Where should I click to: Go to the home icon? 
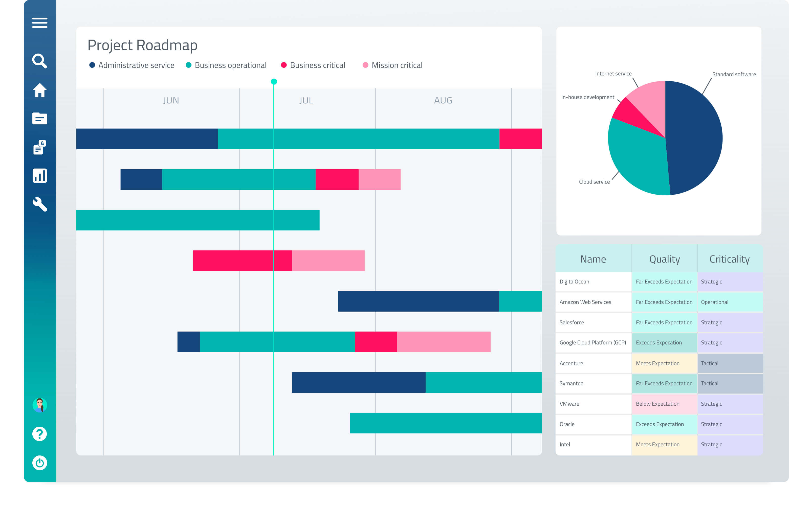(x=40, y=90)
